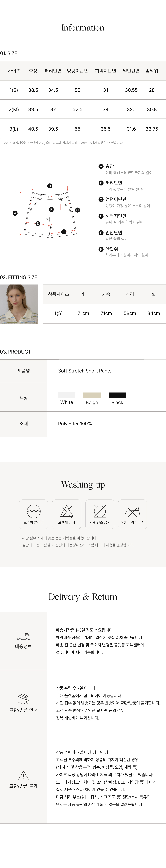166x868 pixels.
Task: Click the no-bleach triangle icon
Action: click(x=66, y=511)
